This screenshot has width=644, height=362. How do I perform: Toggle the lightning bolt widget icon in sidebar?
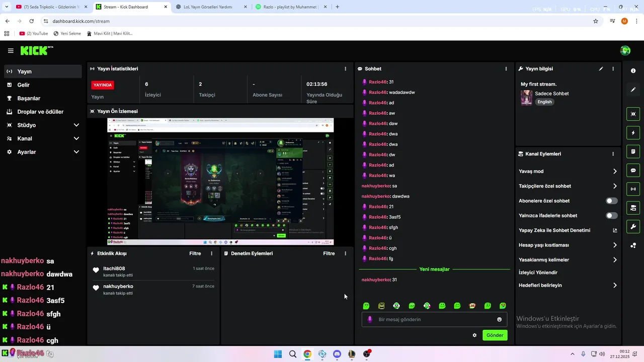click(633, 133)
